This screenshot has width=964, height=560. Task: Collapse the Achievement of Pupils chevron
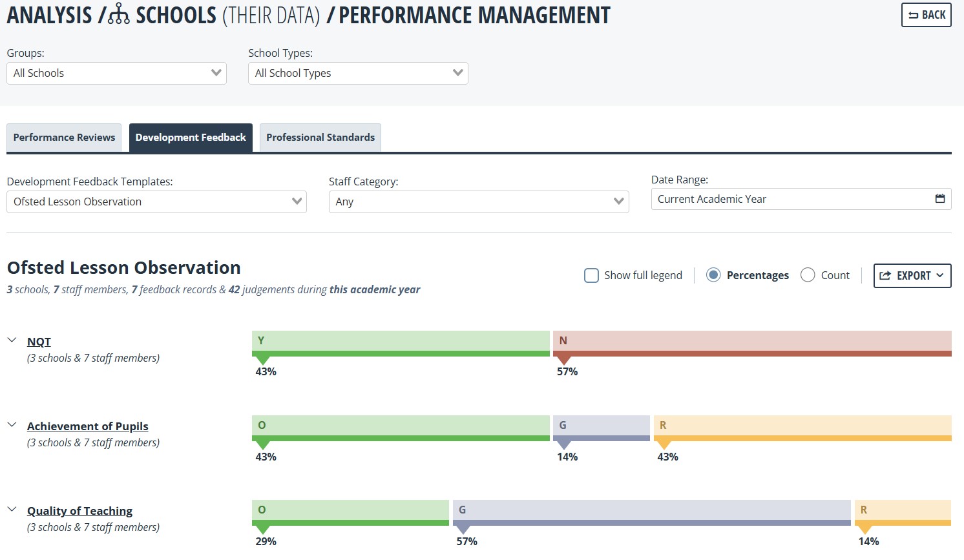12,424
